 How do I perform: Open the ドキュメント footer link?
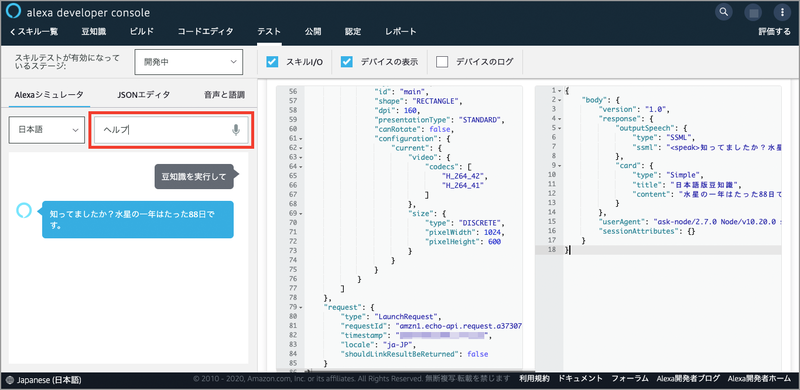click(x=581, y=379)
